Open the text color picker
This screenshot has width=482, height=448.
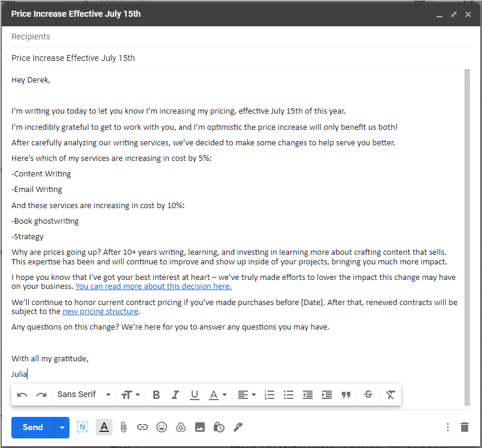(217, 395)
